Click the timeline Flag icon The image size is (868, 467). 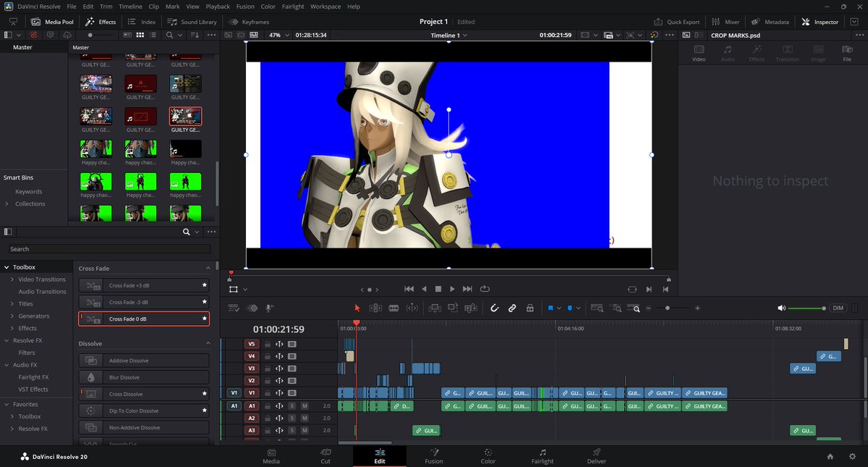coord(551,308)
